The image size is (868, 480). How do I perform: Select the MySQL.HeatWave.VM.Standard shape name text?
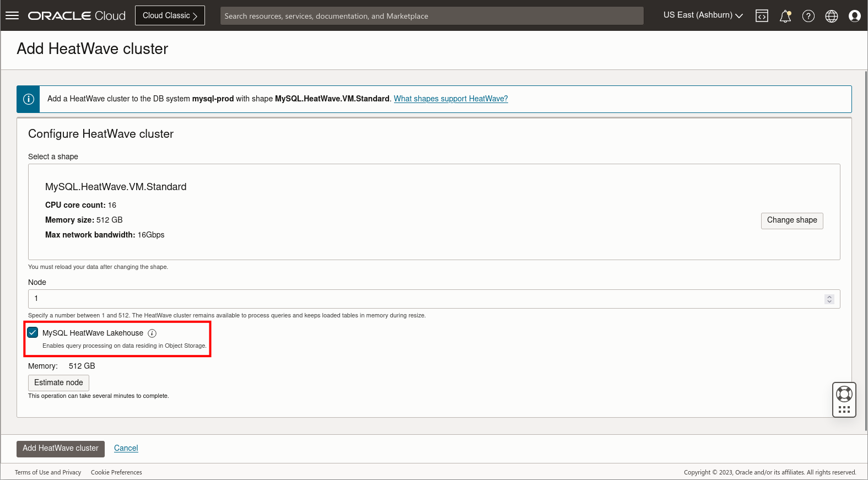pos(116,187)
